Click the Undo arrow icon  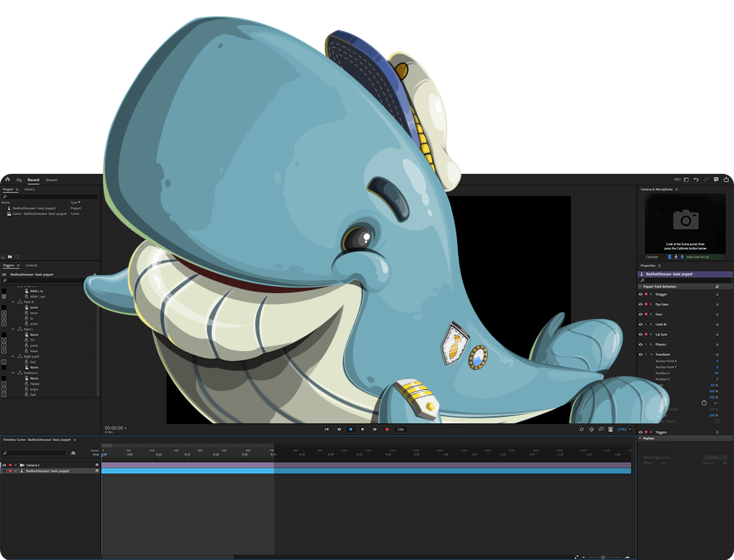pos(696,180)
